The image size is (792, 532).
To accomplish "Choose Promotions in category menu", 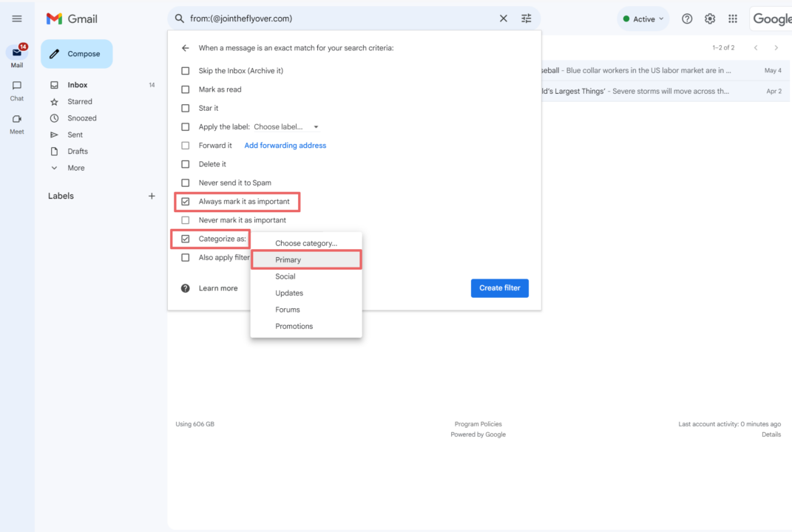I will pos(294,326).
